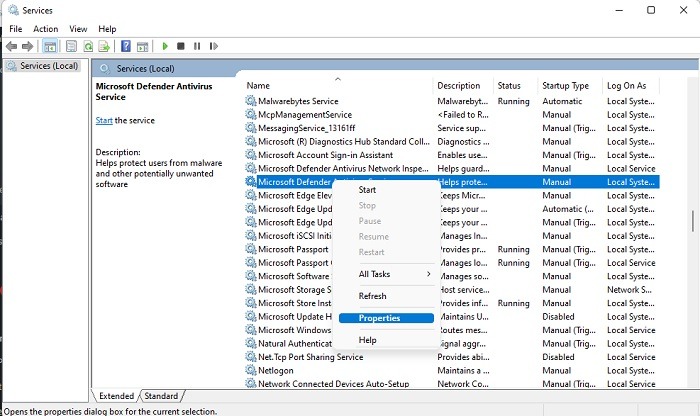Click gear icon of Natural Authentication row

[251, 343]
